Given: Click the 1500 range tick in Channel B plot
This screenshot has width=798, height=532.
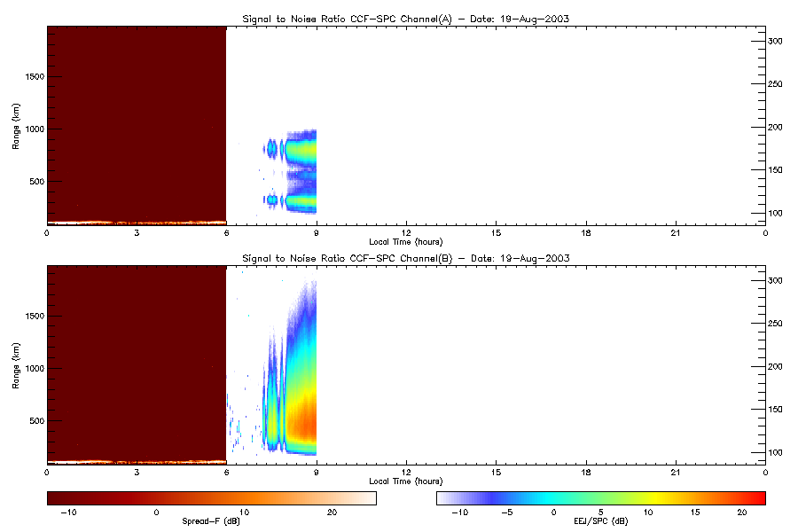Looking at the screenshot, I should point(35,317).
